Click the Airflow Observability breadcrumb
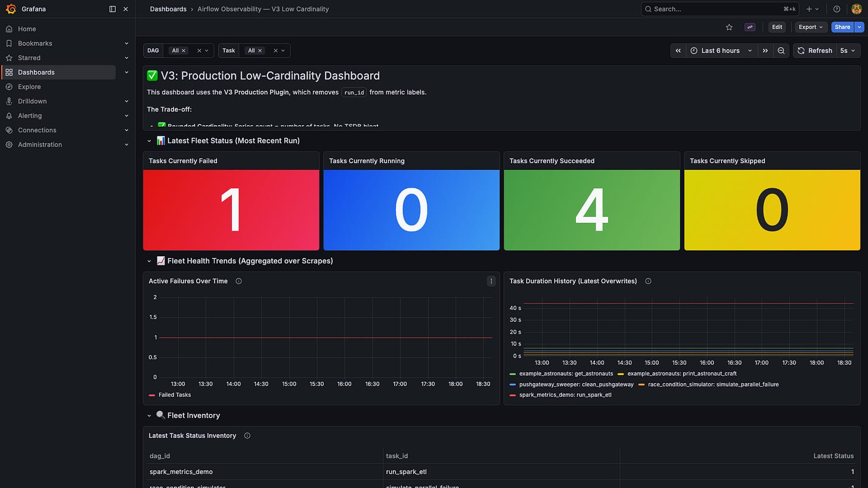The height and width of the screenshot is (488, 868). point(263,9)
